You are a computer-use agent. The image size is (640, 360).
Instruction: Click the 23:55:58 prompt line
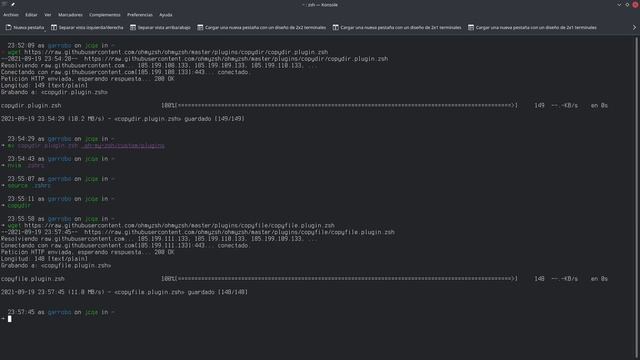61,219
